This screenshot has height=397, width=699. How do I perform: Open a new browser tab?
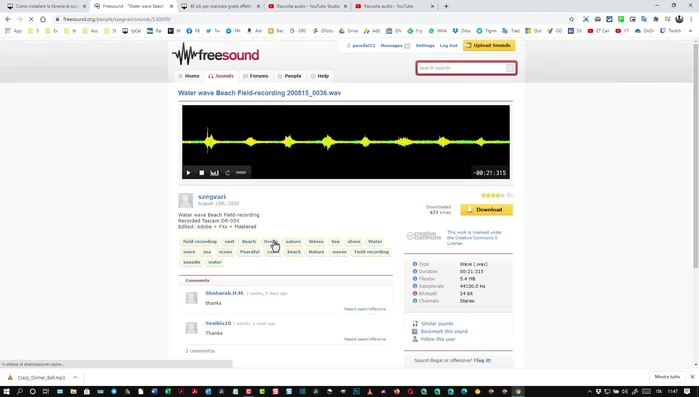[446, 6]
